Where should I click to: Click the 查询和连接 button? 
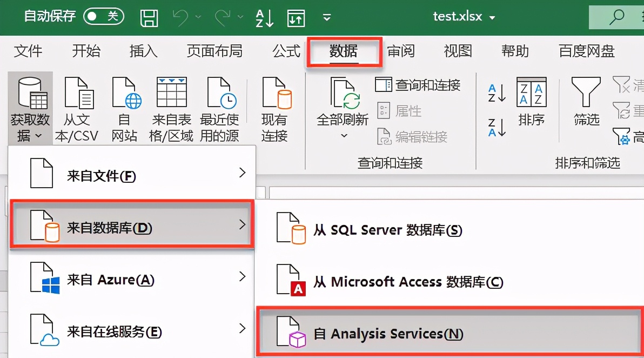pyautogui.click(x=418, y=85)
